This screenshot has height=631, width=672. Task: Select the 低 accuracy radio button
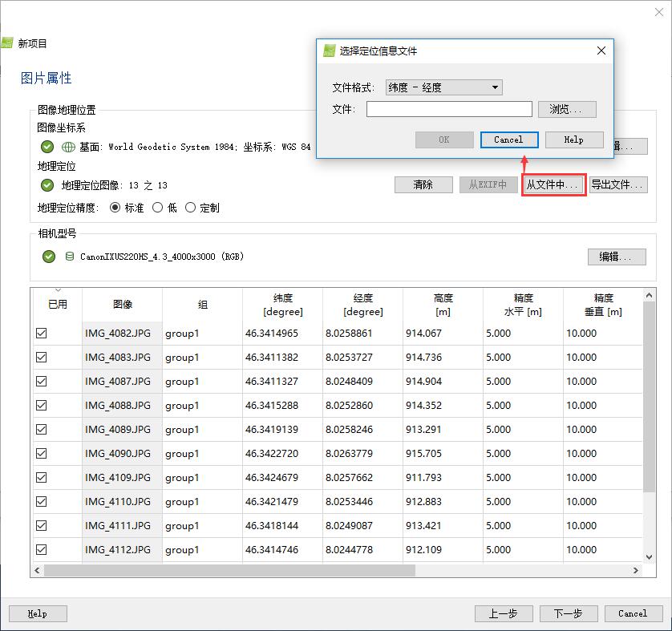(x=158, y=208)
